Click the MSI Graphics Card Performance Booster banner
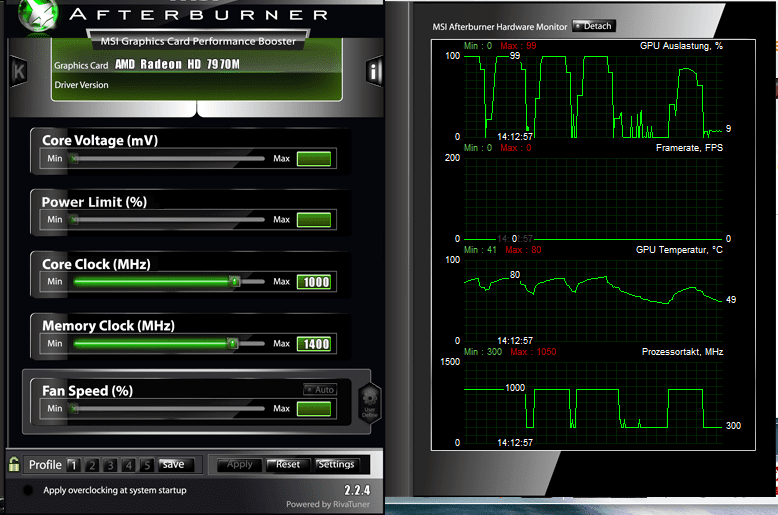 click(x=198, y=41)
